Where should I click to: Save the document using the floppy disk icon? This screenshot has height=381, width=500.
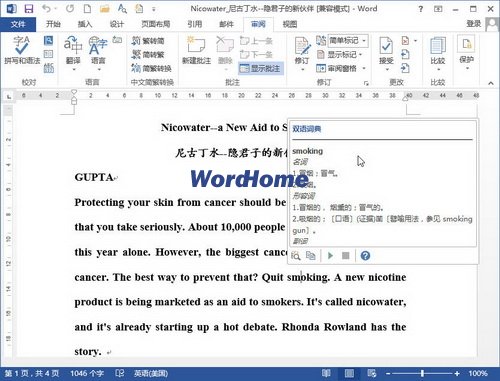(x=29, y=8)
